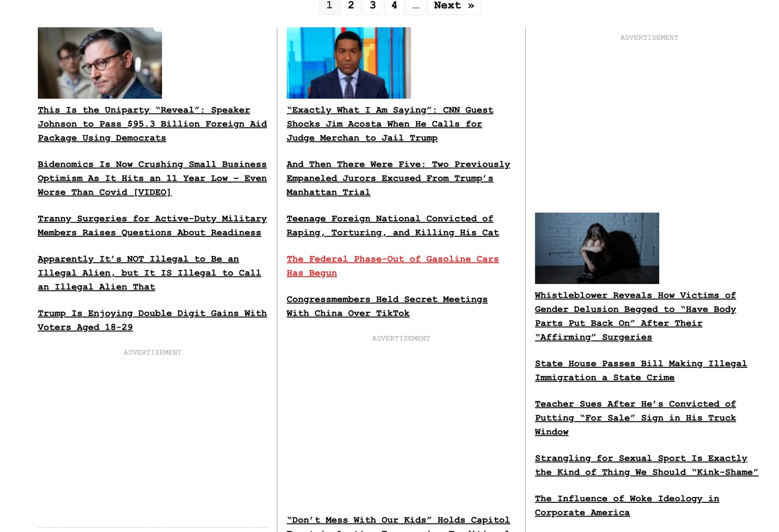Screen dimensions: 779x532
Task: Go to pagination page 2
Action: 351,6
